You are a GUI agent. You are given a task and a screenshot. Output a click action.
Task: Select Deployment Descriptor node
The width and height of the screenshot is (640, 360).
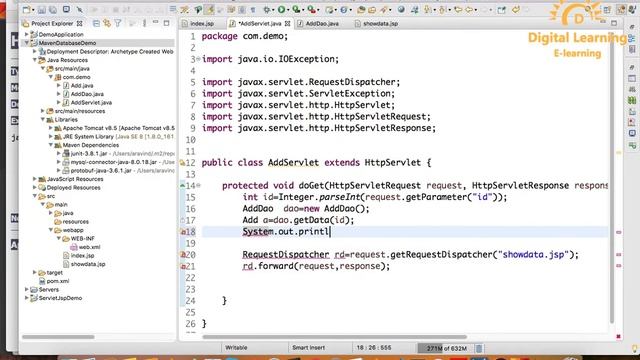point(110,52)
